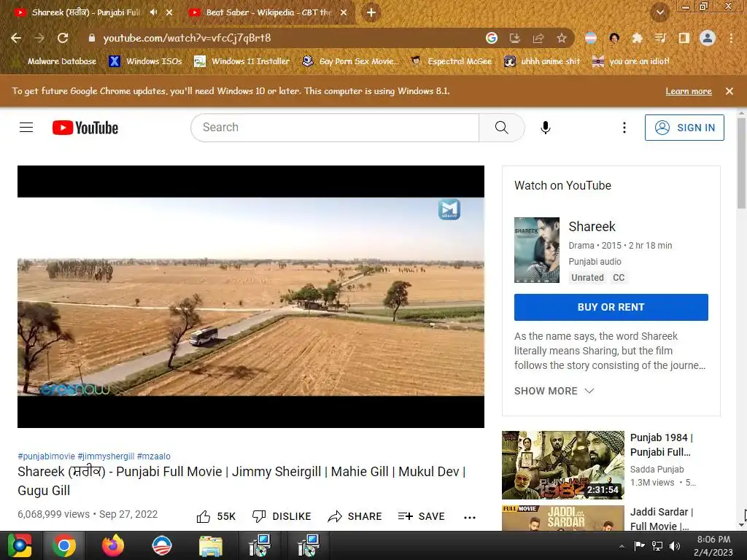The height and width of the screenshot is (560, 747).
Task: Click the SIGN IN button
Action: click(x=684, y=128)
